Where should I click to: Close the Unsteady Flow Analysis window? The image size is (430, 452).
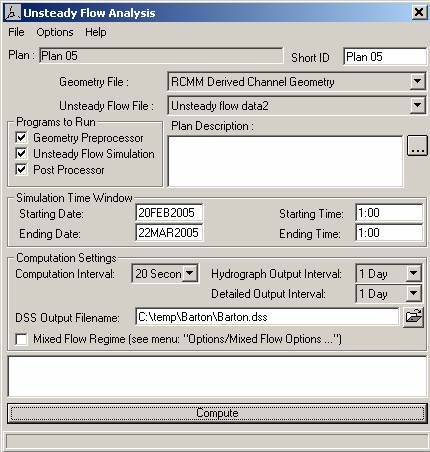click(x=419, y=12)
